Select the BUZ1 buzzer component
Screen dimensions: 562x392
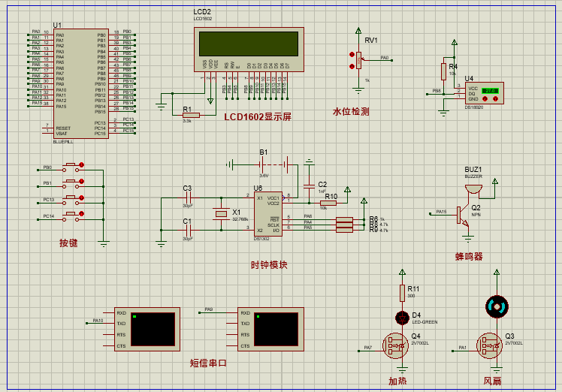point(473,189)
